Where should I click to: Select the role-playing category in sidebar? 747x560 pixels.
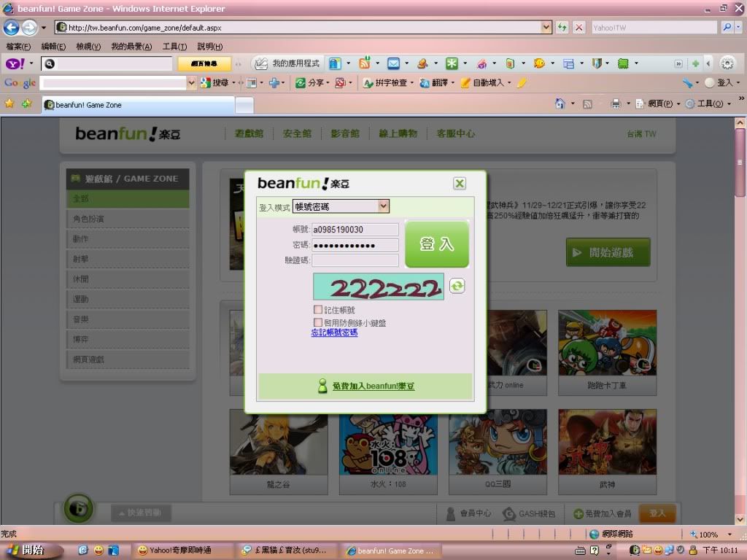click(128, 219)
